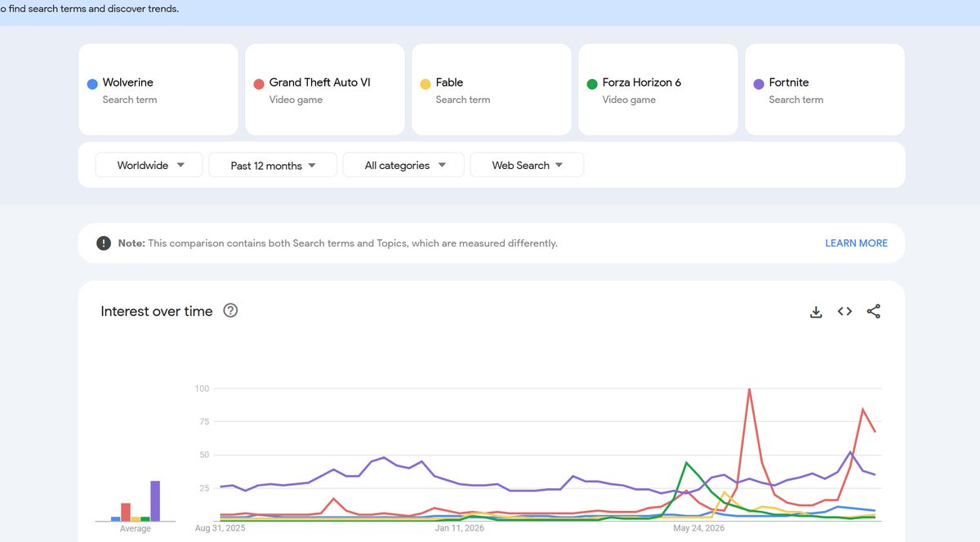This screenshot has height=542, width=980.
Task: Click the May 24, 2026 axis date
Action: point(698,528)
